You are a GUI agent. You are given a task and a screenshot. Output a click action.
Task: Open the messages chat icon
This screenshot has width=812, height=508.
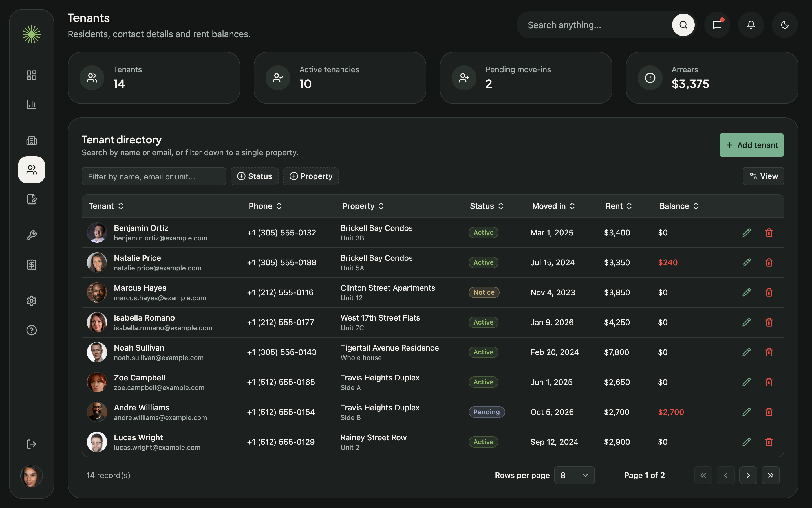tap(717, 25)
